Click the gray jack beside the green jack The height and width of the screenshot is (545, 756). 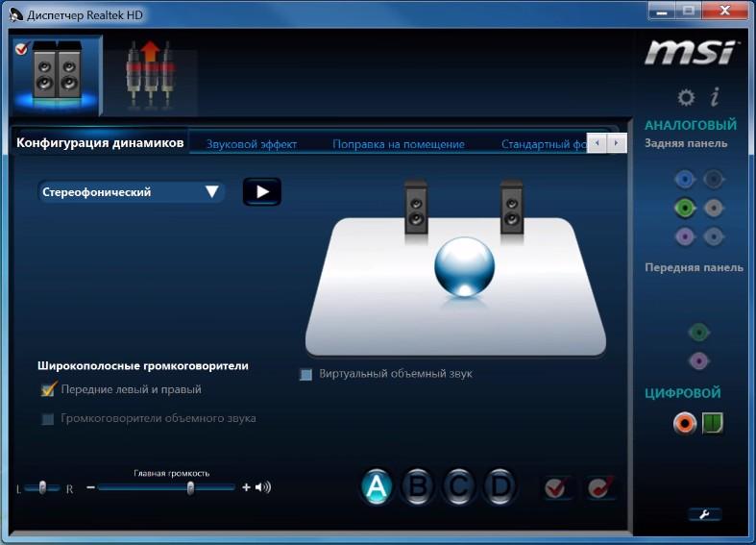coord(713,208)
